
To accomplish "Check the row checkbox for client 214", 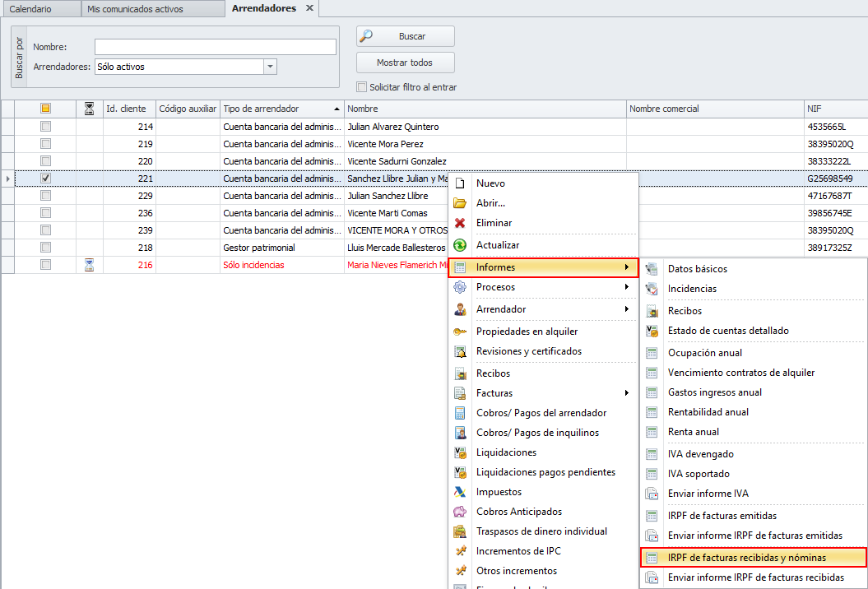I will pos(46,127).
